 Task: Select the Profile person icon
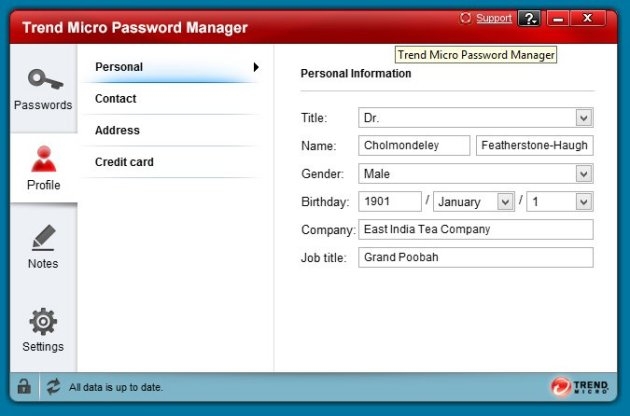coord(43,159)
